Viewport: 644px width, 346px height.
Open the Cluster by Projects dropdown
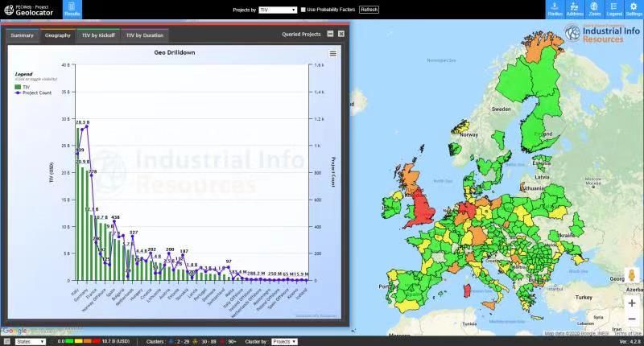pos(284,341)
